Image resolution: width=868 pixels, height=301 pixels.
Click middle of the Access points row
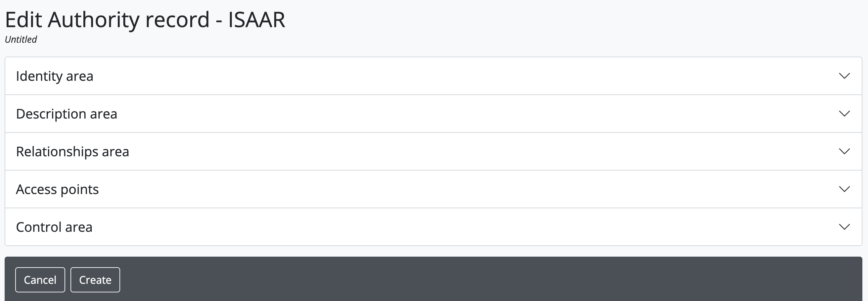433,189
